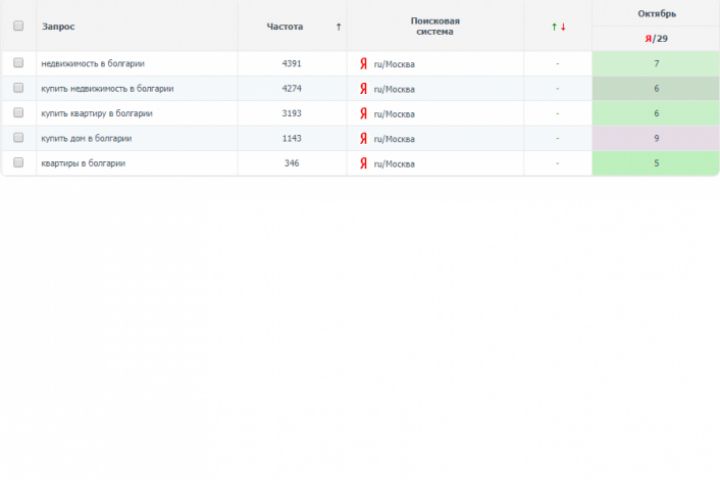The height and width of the screenshot is (480, 720).
Task: Open the Октябрь month header
Action: [656, 14]
